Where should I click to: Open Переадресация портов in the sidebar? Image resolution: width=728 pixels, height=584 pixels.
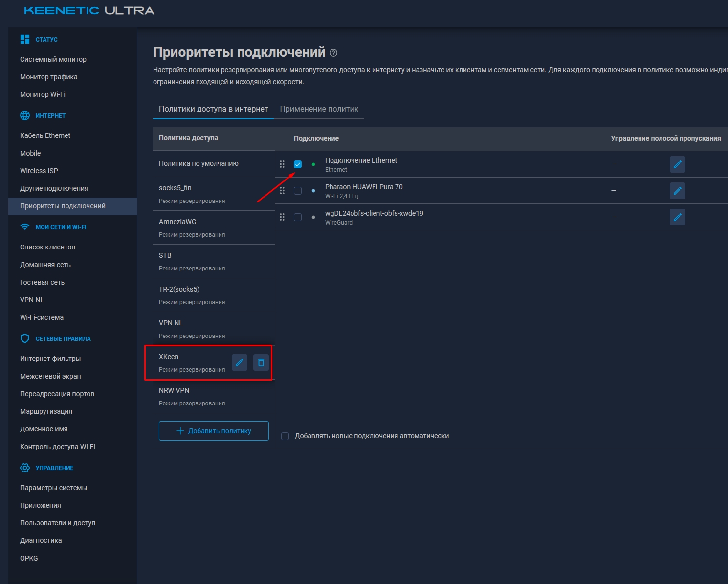(57, 393)
